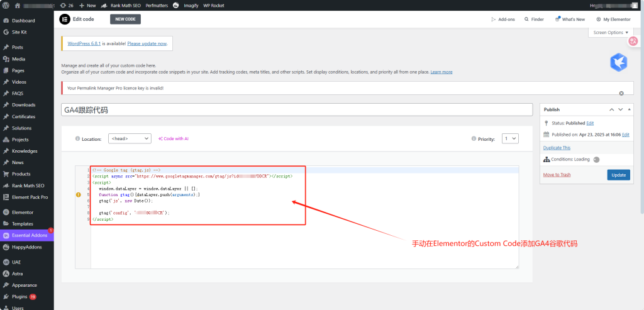Open My Elementor in top bar

(x=613, y=19)
